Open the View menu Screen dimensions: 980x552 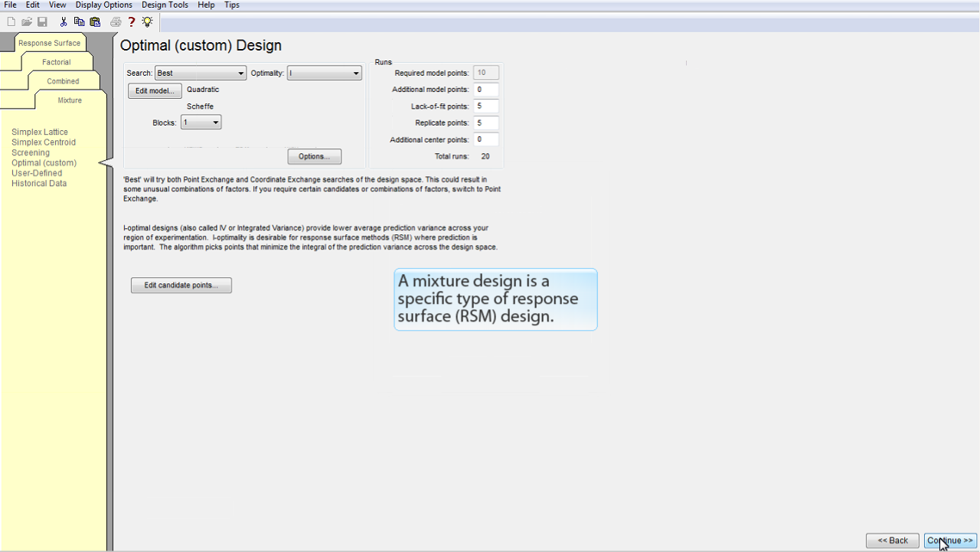(x=57, y=5)
